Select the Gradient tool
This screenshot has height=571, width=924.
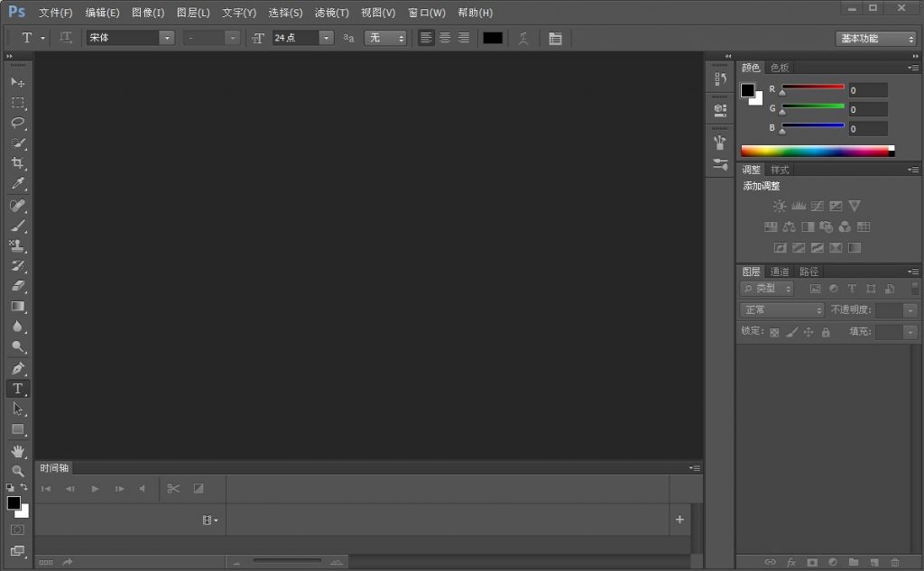pos(17,307)
